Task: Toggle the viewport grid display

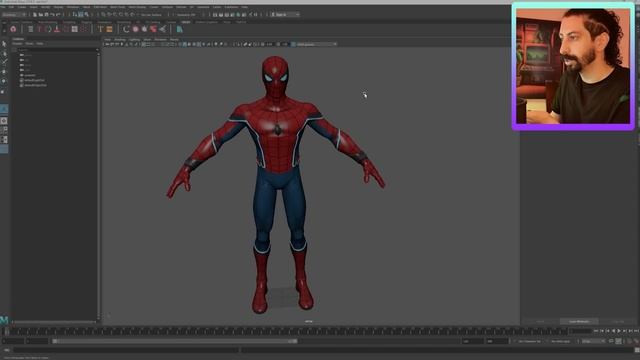Action: (x=144, y=44)
